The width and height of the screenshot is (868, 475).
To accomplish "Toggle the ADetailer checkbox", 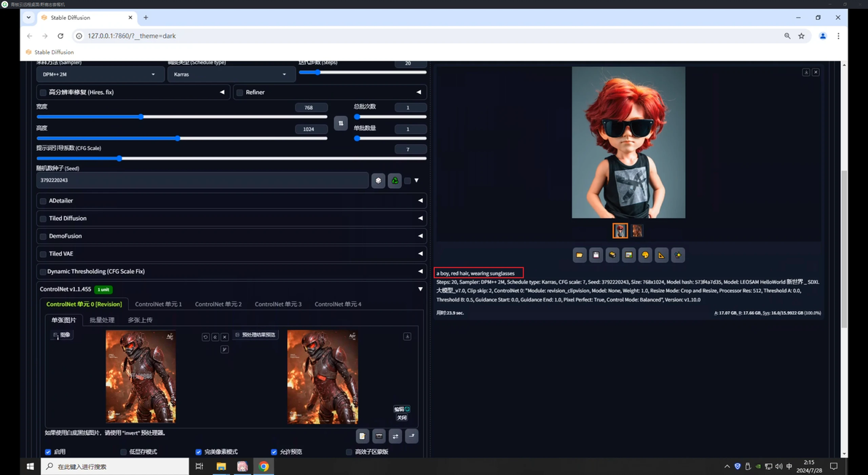I will coord(43,201).
